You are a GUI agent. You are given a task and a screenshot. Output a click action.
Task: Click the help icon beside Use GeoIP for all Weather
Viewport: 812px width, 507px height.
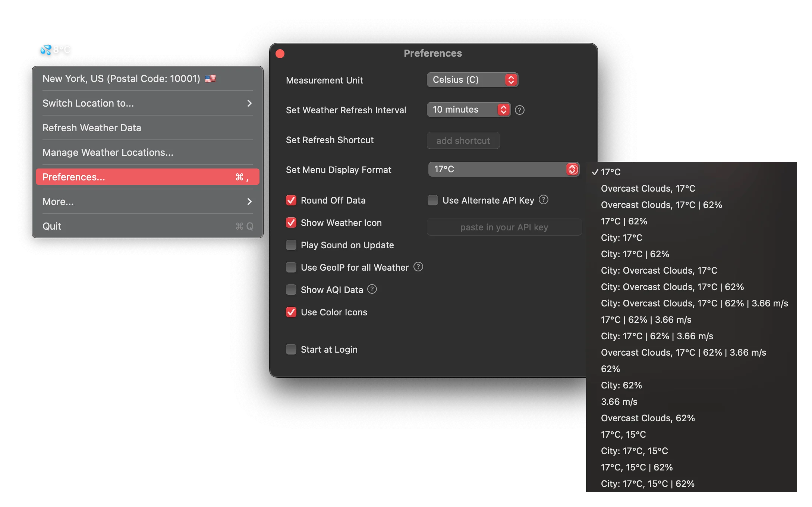coord(418,267)
